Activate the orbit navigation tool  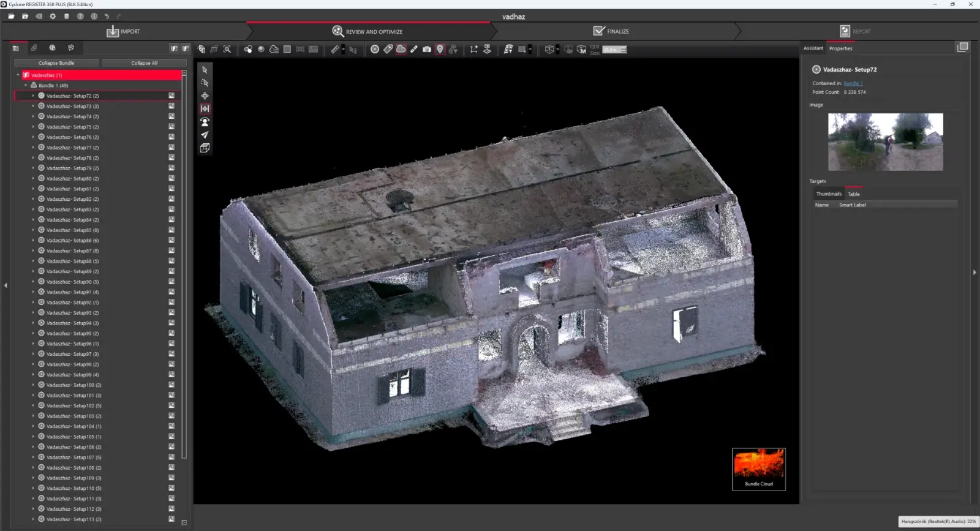pos(205,96)
